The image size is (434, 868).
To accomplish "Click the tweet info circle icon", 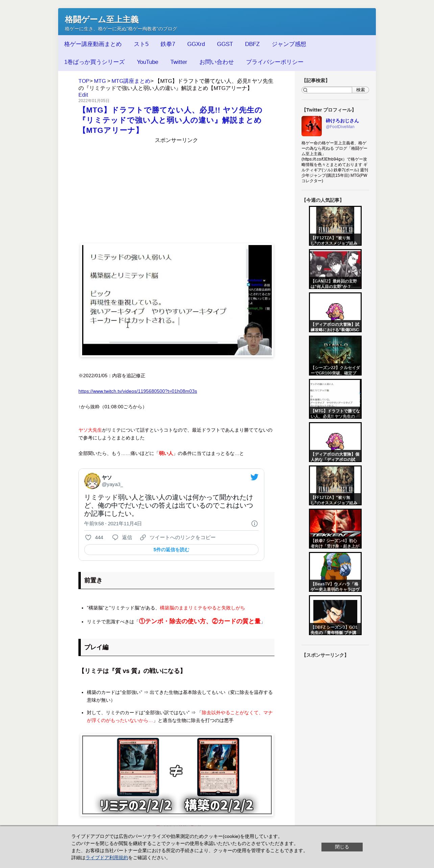I will coord(255,524).
